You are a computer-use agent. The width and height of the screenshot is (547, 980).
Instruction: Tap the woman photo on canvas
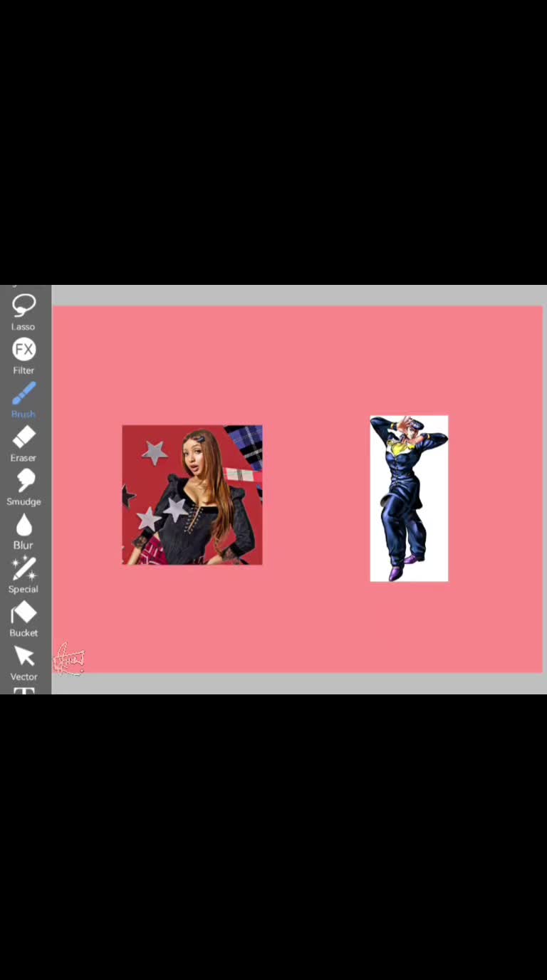pos(192,495)
